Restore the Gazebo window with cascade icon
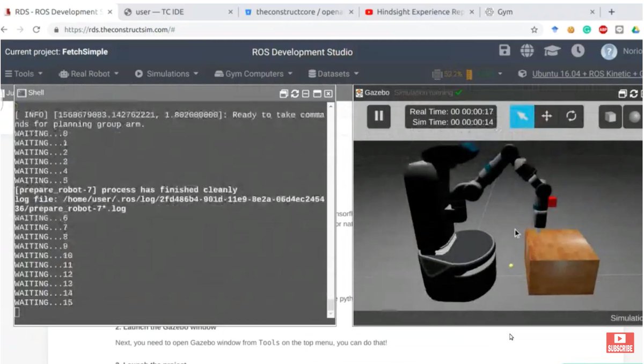This screenshot has width=644, height=364. coord(623,93)
